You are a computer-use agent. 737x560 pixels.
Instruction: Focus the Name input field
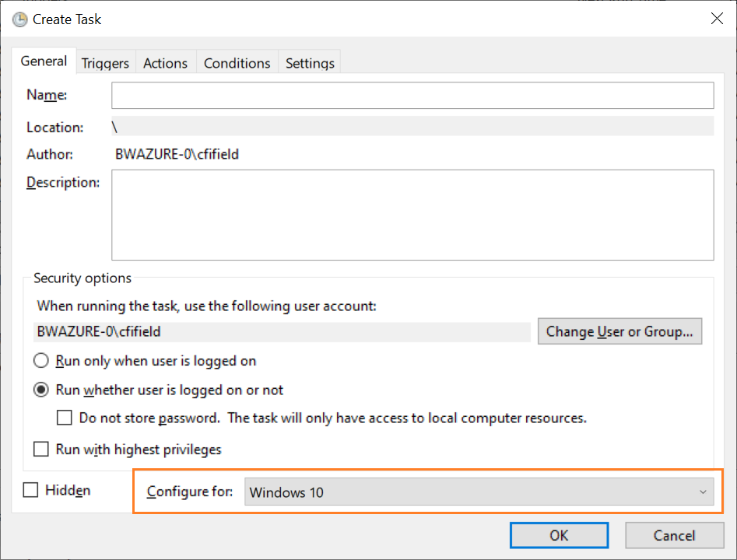[412, 96]
